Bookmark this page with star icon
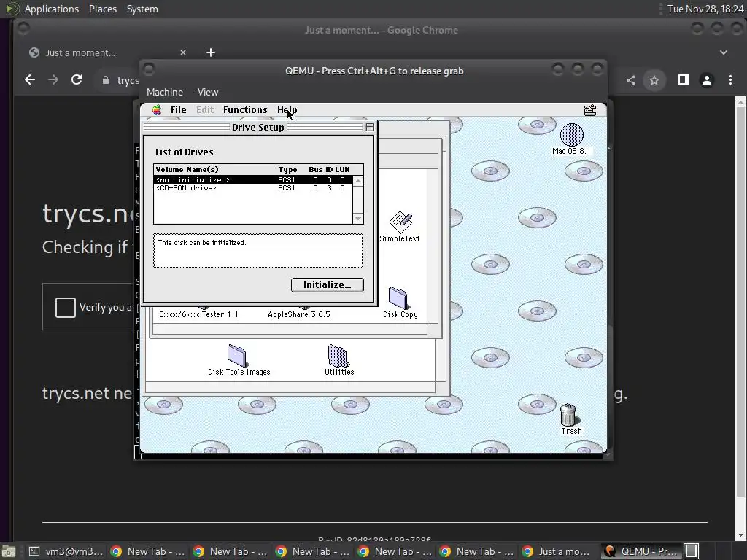 click(654, 80)
